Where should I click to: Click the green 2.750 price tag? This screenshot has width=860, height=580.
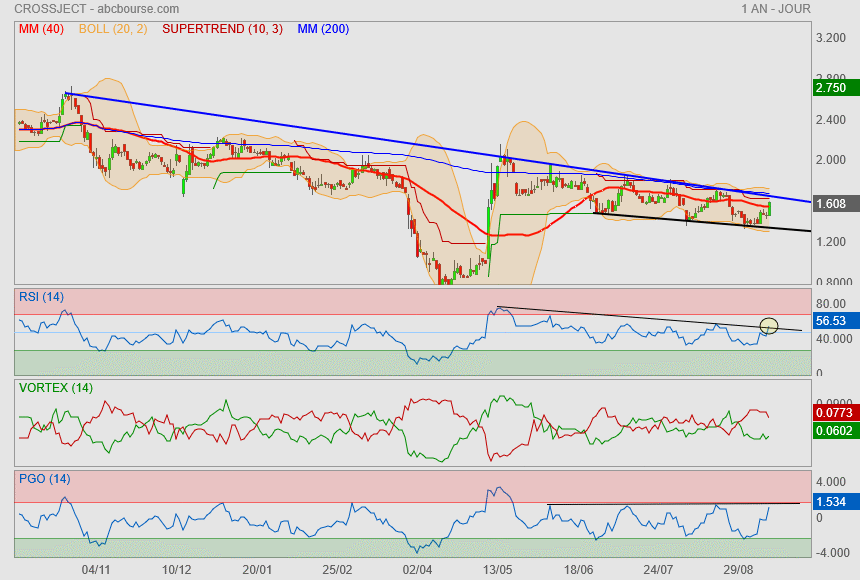(831, 88)
